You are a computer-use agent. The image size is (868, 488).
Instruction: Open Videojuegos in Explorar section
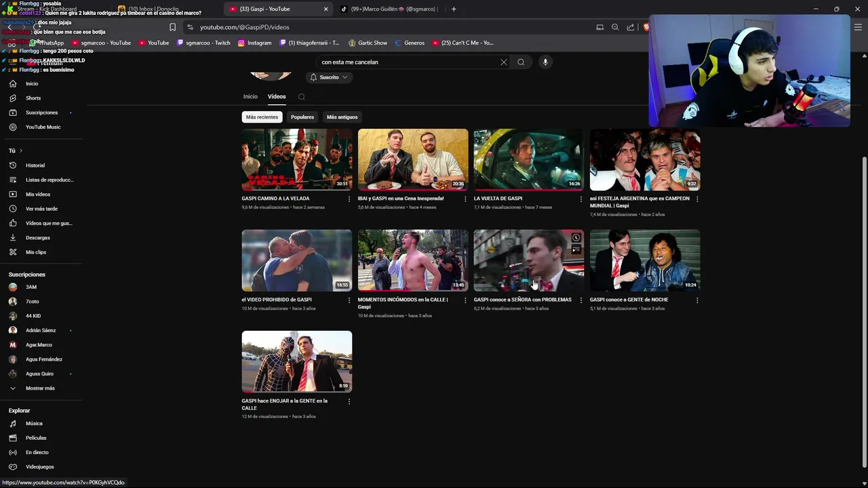click(39, 467)
